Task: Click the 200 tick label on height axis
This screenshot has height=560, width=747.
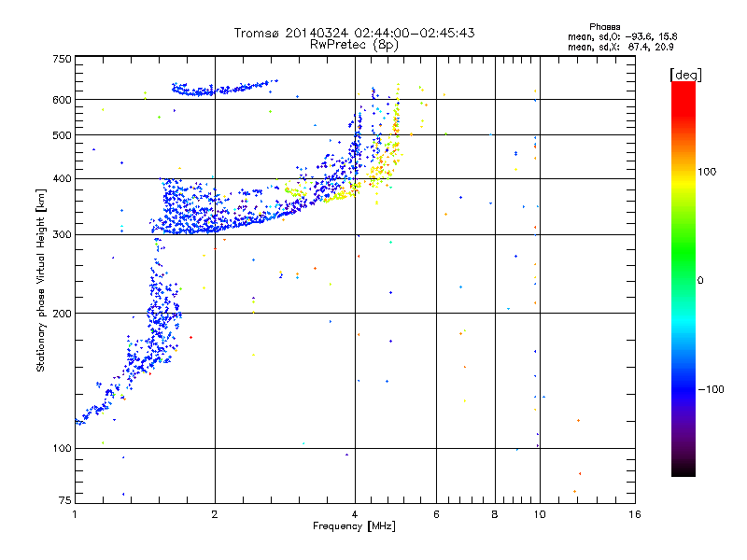Action: point(62,314)
